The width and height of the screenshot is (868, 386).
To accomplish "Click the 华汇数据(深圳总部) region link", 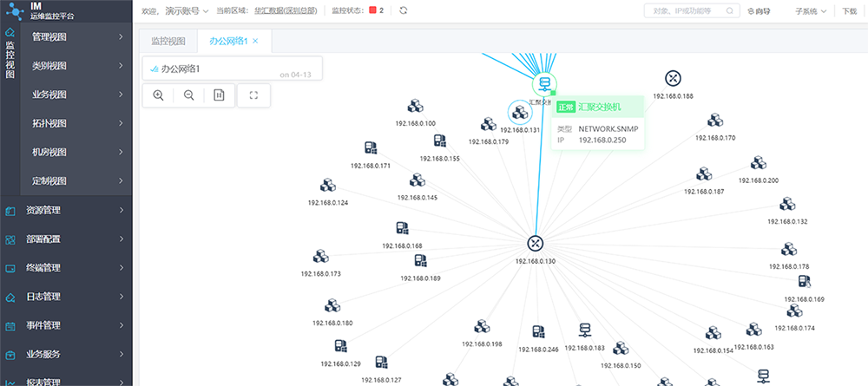I will 286,10.
